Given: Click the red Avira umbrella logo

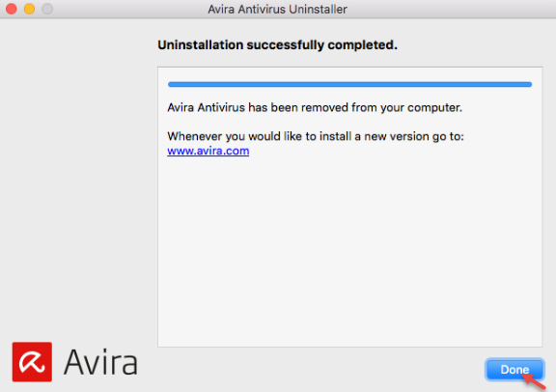Looking at the screenshot, I should point(32,362).
